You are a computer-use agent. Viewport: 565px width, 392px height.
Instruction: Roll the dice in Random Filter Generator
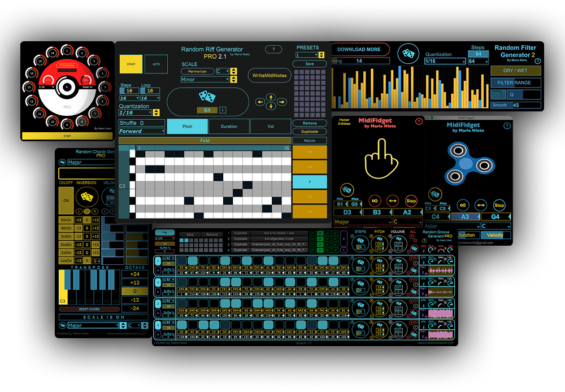pyautogui.click(x=408, y=54)
